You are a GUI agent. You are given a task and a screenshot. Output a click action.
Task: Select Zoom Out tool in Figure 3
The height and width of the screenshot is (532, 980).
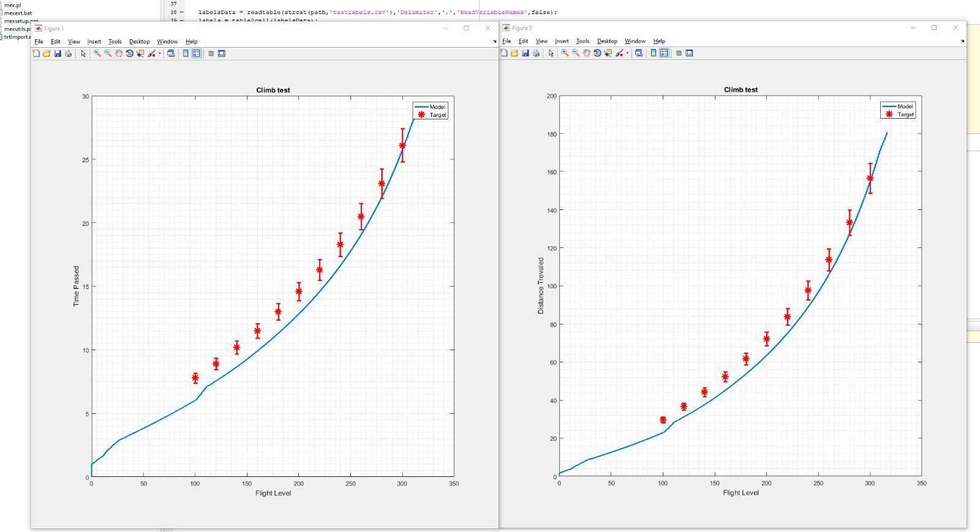pos(576,53)
